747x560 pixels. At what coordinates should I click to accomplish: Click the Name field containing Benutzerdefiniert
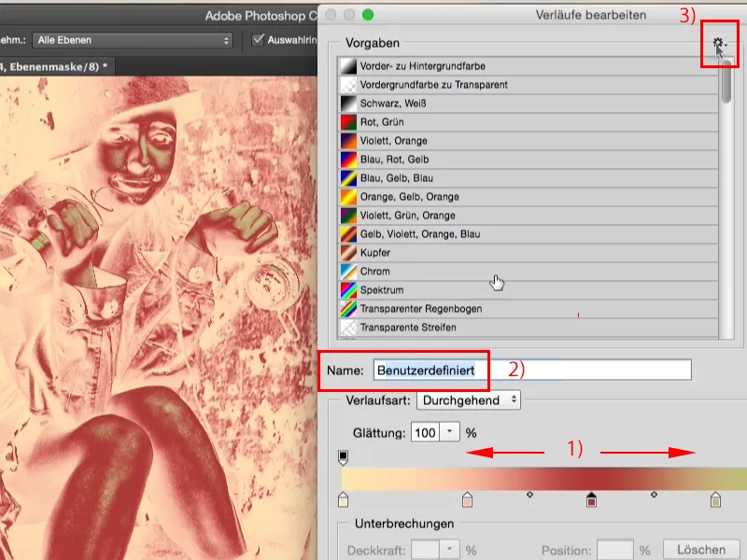point(532,370)
